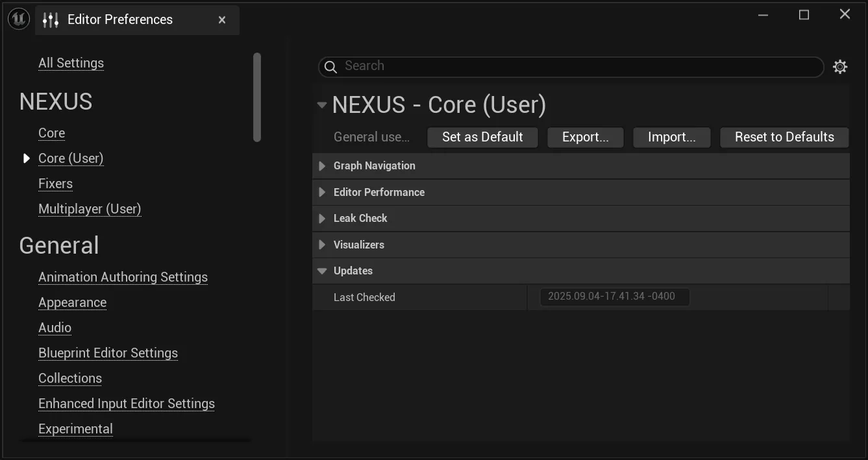Click the Editor Preferences sliders icon

(x=51, y=20)
